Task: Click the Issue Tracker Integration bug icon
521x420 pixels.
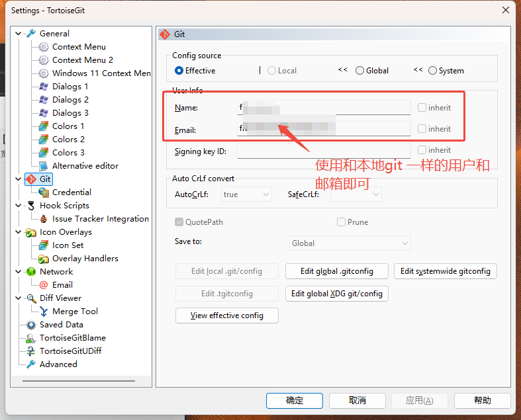Action: (x=44, y=219)
